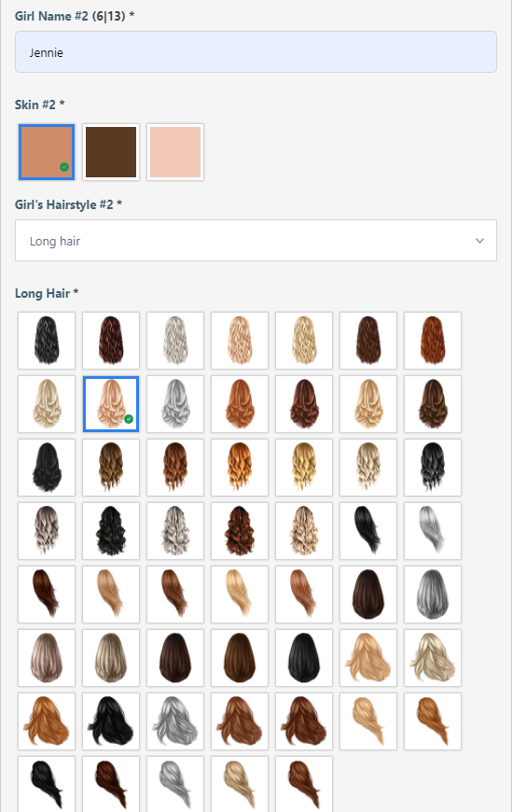Click the dropdown chevron next to Long hair

[480, 240]
